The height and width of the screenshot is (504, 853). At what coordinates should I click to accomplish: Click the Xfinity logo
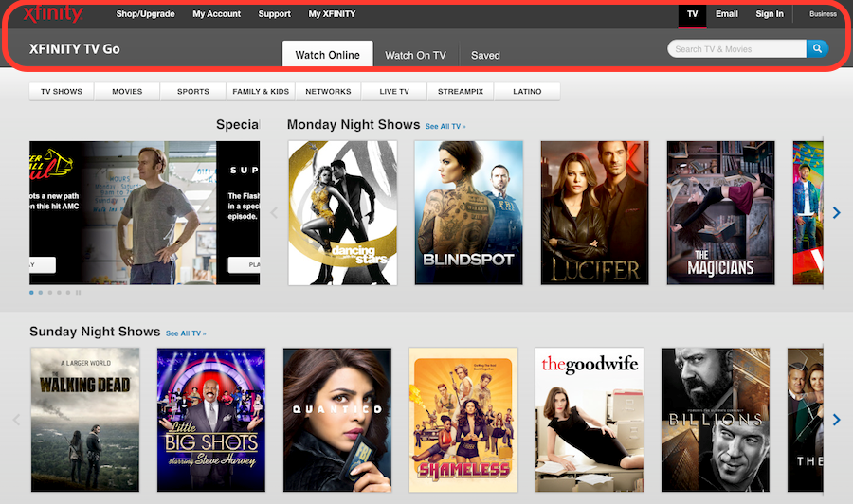(x=53, y=14)
